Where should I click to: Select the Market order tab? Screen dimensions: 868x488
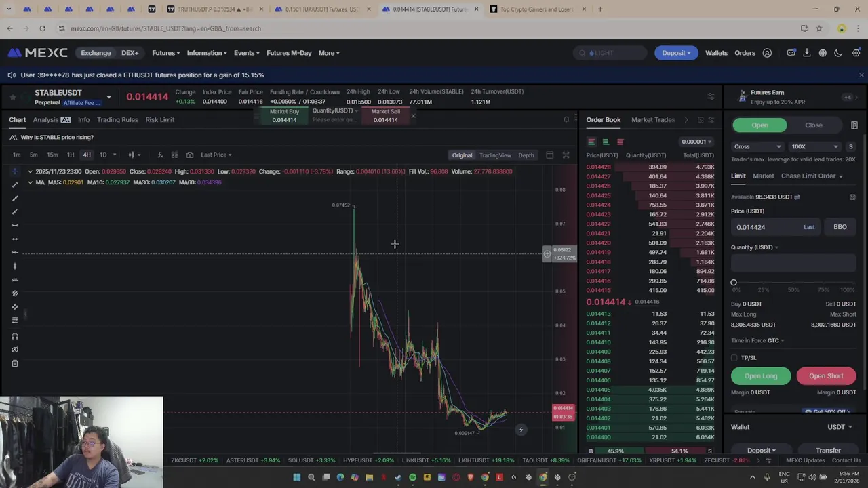point(763,176)
